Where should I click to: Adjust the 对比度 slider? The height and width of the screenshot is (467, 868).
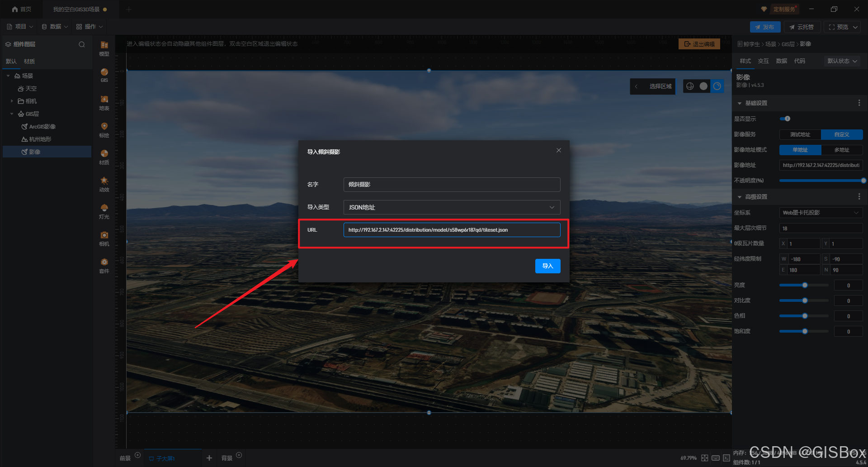point(804,300)
